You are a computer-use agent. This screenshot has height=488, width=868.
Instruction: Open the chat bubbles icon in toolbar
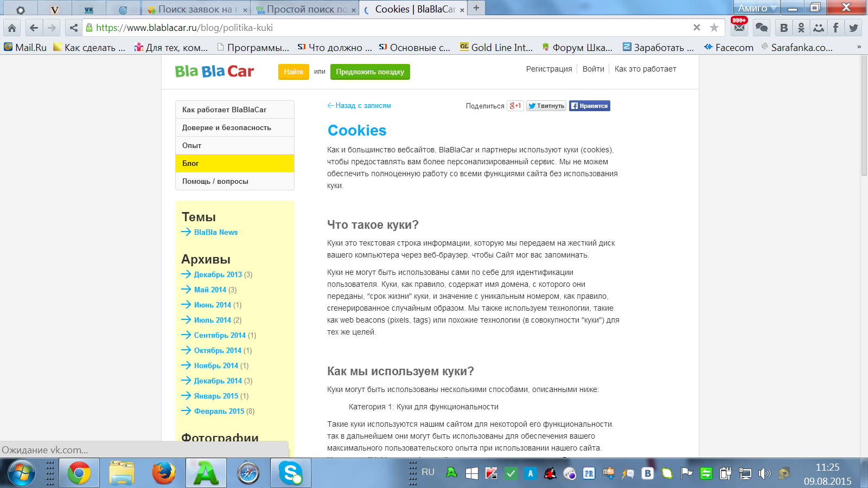coord(762,28)
